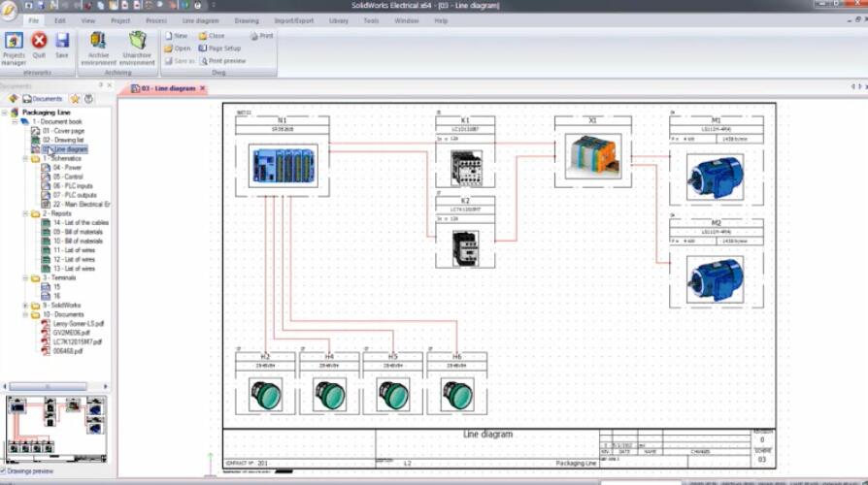Image resolution: width=868 pixels, height=485 pixels.
Task: Select the H2 green pilot light
Action: [265, 395]
